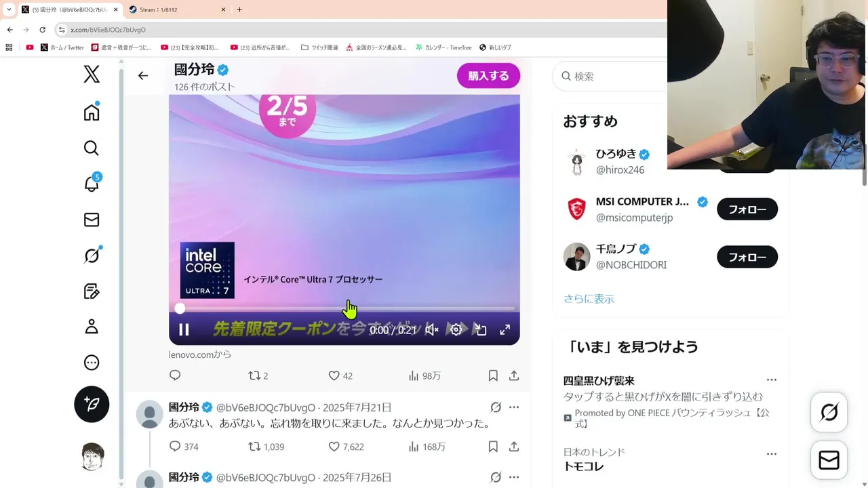Click browser back arrow
The height and width of the screenshot is (488, 868).
point(9,30)
